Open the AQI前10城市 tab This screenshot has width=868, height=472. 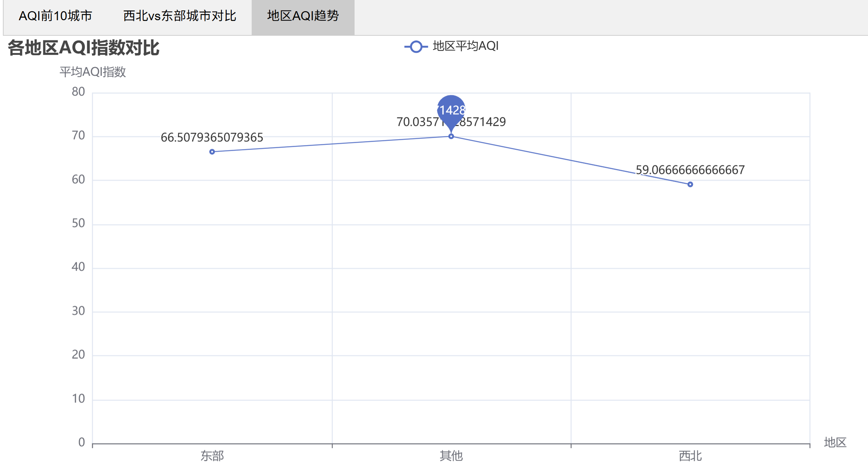click(x=55, y=16)
